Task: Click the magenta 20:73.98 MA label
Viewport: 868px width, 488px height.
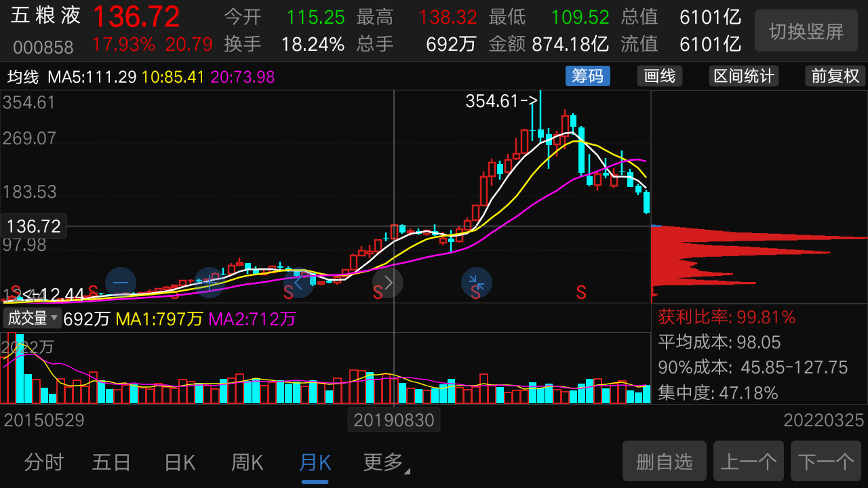Action: [x=243, y=77]
